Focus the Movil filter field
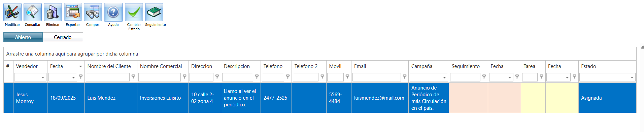Image resolution: width=644 pixels, height=138 pixels. (x=335, y=77)
